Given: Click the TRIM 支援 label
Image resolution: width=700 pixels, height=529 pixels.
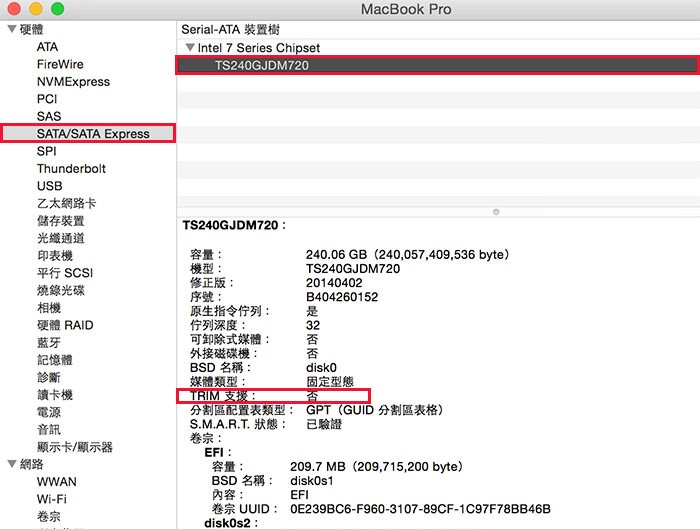Looking at the screenshot, I should [223, 396].
